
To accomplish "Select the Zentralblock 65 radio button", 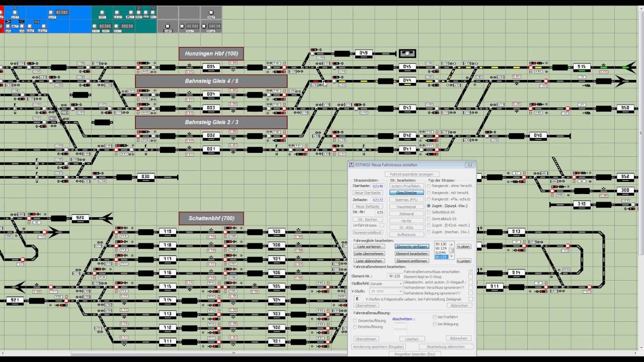I will [443, 219].
